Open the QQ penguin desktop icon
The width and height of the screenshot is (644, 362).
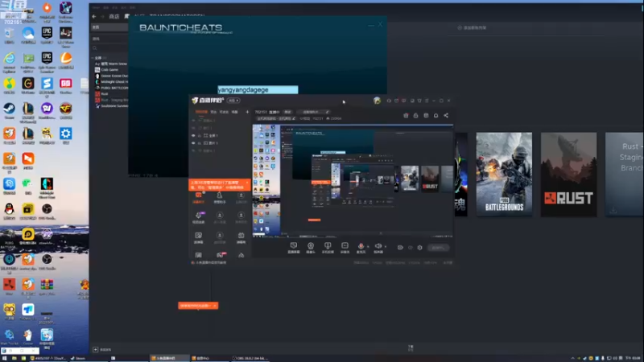tap(9, 211)
